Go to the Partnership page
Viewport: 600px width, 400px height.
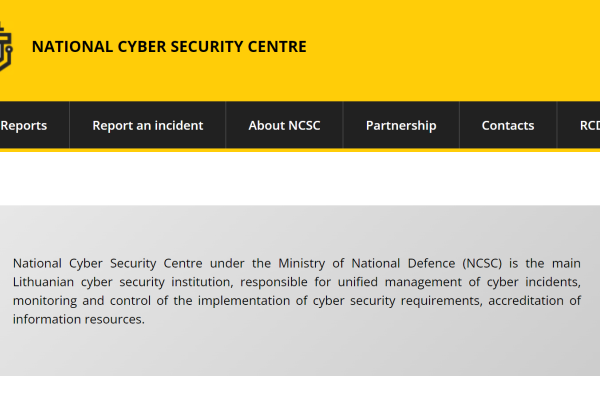pyautogui.click(x=401, y=126)
